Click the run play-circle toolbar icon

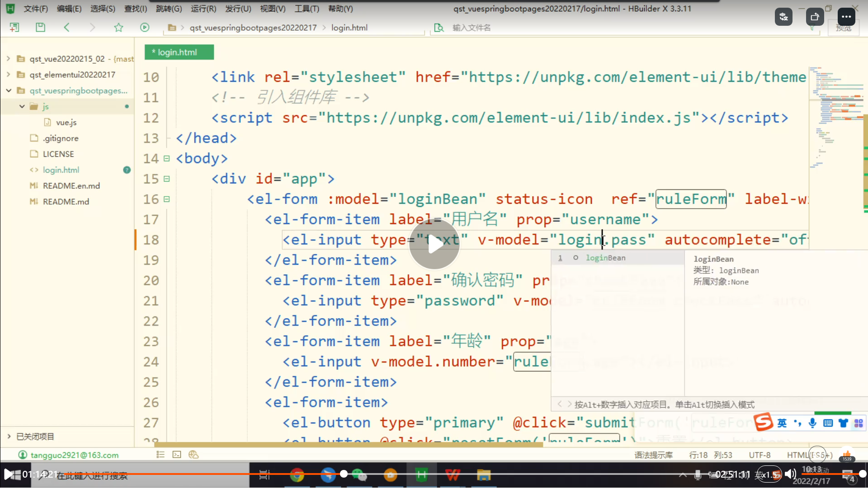coord(145,28)
